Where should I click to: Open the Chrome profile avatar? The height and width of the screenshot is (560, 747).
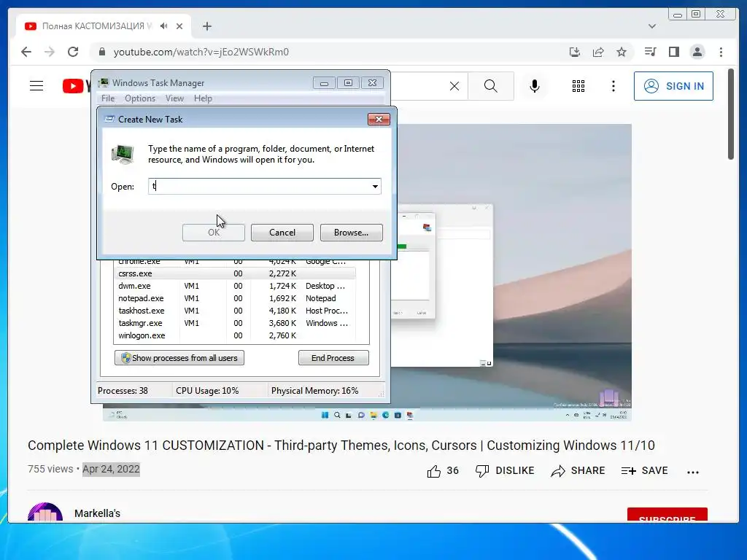pos(697,52)
